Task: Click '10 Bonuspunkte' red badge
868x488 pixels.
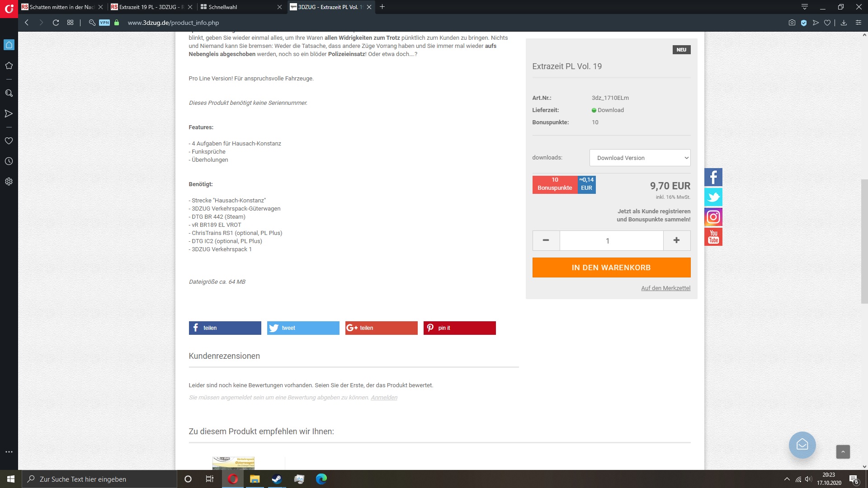Action: click(x=555, y=184)
